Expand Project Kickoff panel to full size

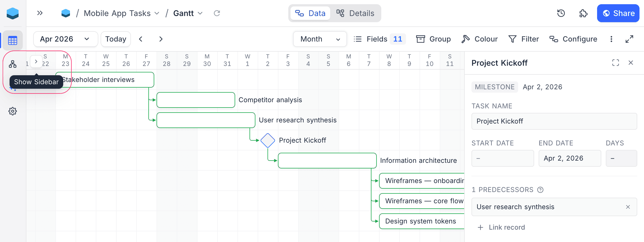click(x=616, y=63)
